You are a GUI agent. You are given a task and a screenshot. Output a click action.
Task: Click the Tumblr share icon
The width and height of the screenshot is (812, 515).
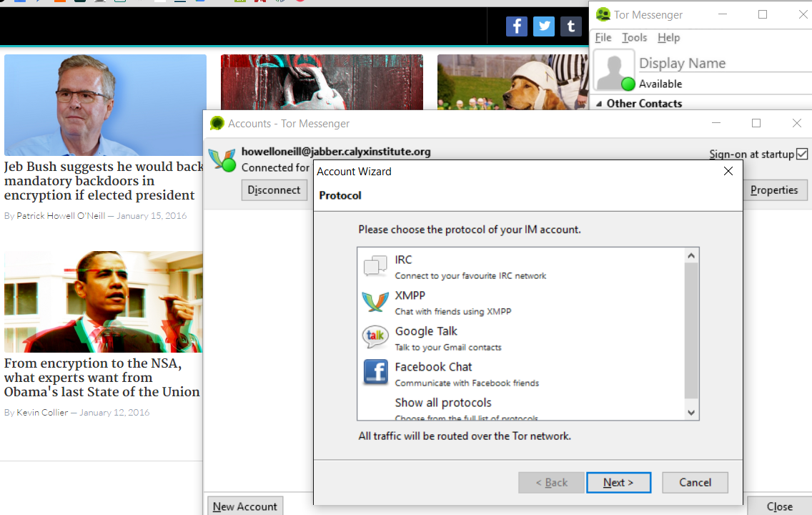570,26
